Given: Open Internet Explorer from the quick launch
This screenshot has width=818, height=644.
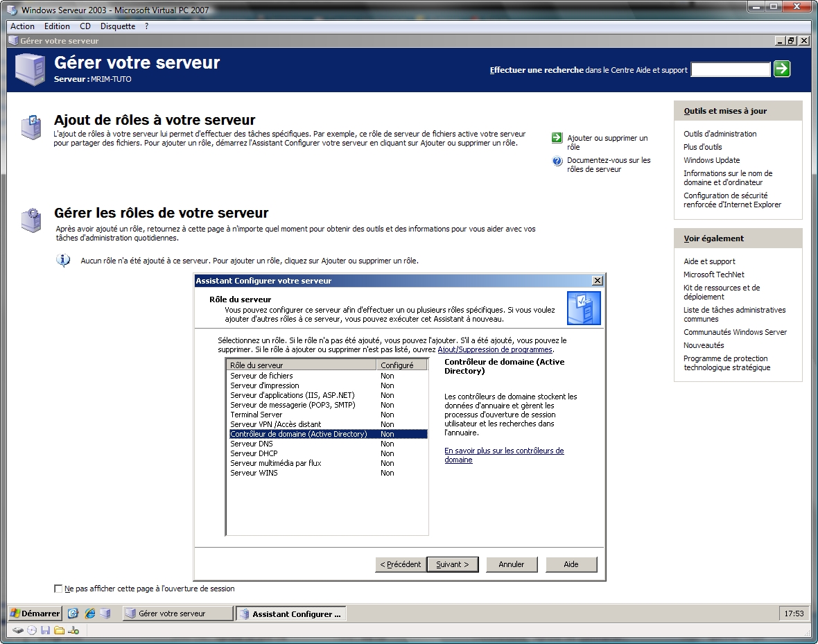Looking at the screenshot, I should coord(89,613).
